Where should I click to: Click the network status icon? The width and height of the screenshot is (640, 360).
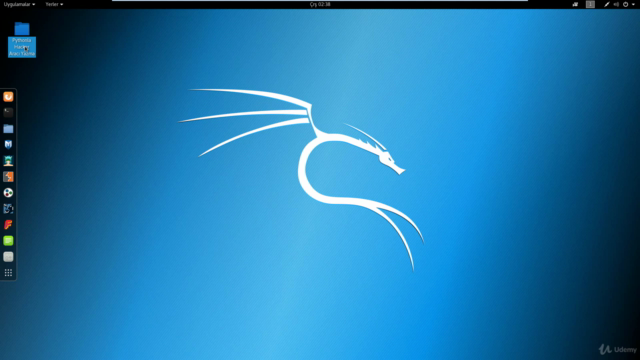[607, 4]
